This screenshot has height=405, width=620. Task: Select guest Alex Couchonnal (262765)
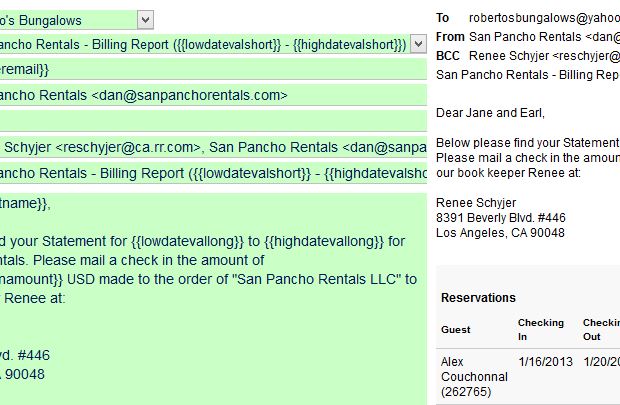click(474, 376)
